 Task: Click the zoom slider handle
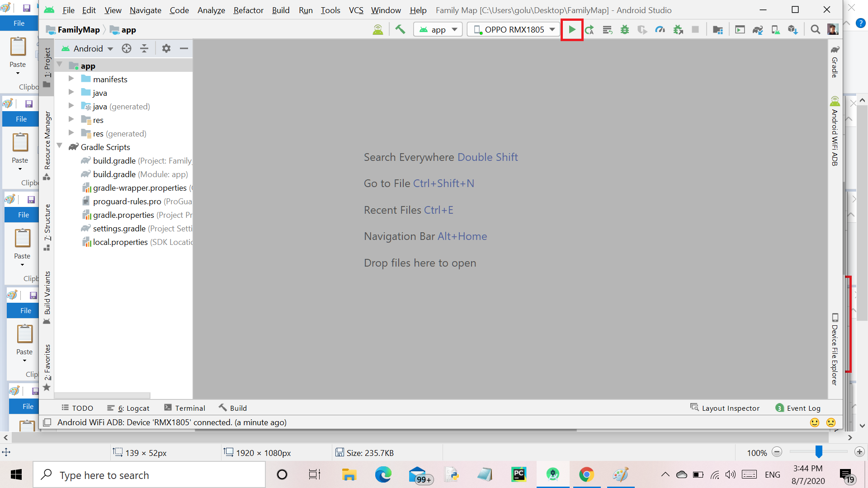tap(819, 452)
